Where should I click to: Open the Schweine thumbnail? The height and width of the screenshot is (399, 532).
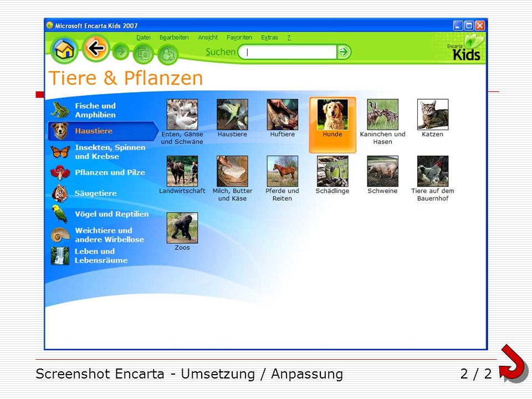point(383,171)
